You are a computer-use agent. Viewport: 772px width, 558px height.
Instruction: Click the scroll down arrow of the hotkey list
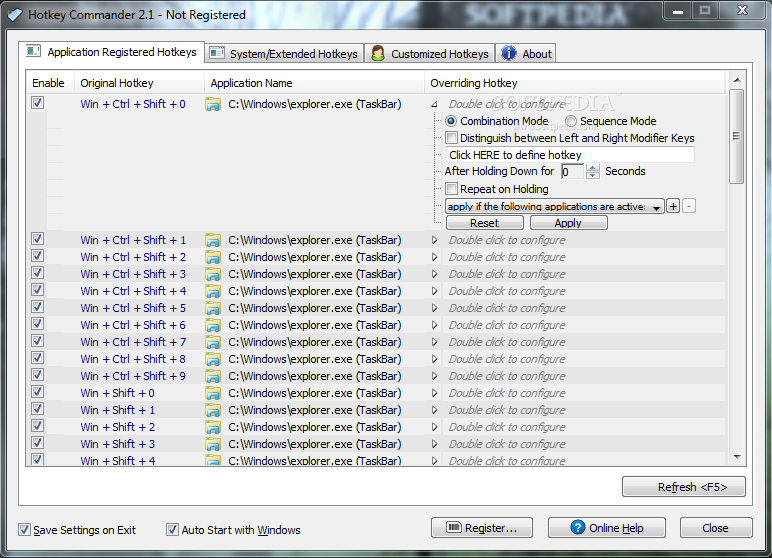tap(737, 457)
